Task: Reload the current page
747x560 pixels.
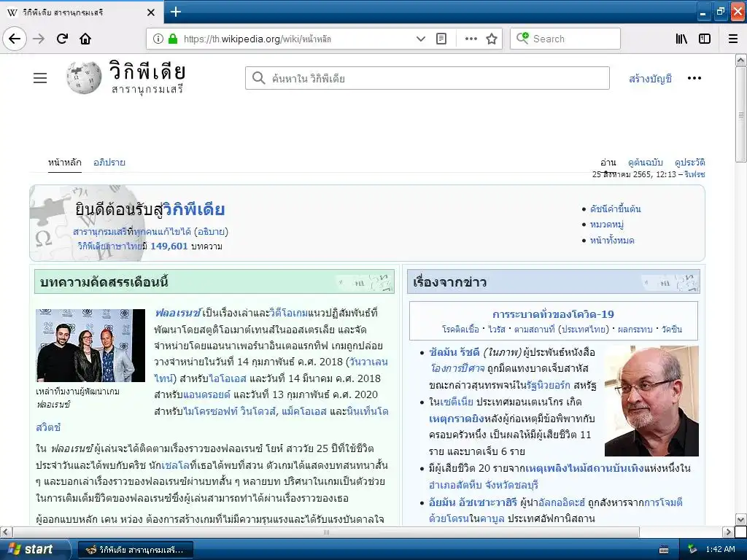Action: (62, 39)
